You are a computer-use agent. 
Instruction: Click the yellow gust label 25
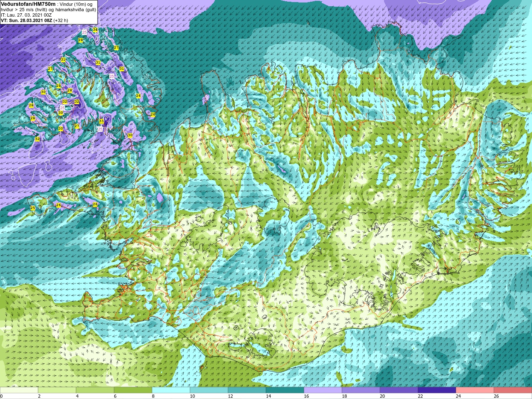[33, 208]
